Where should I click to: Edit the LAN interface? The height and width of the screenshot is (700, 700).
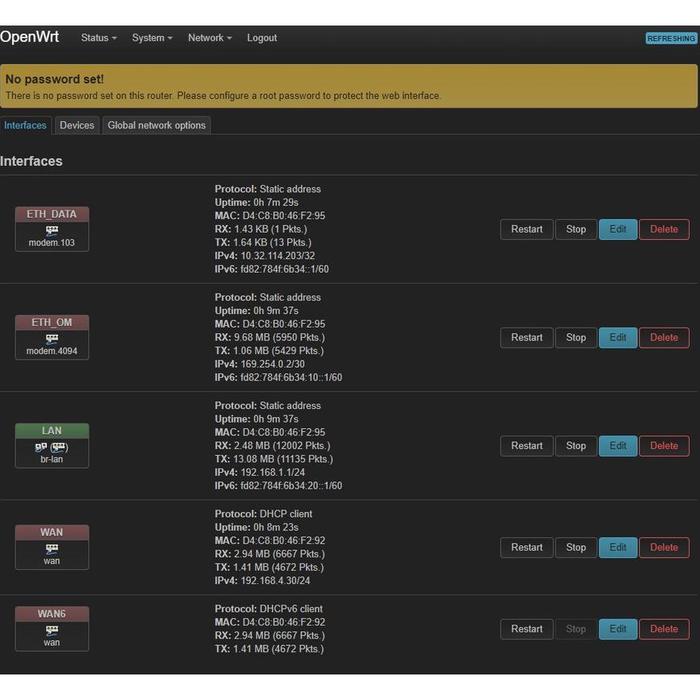pos(618,446)
